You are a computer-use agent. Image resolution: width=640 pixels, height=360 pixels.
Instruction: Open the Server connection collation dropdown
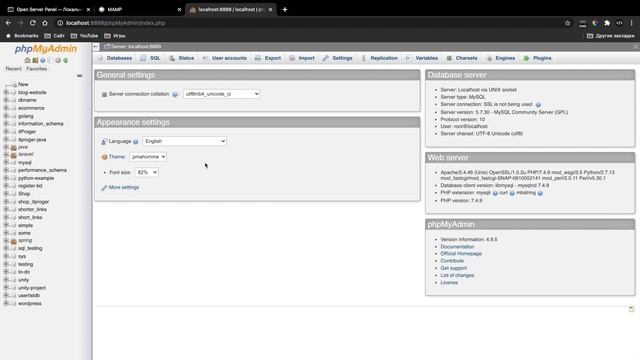(x=221, y=94)
